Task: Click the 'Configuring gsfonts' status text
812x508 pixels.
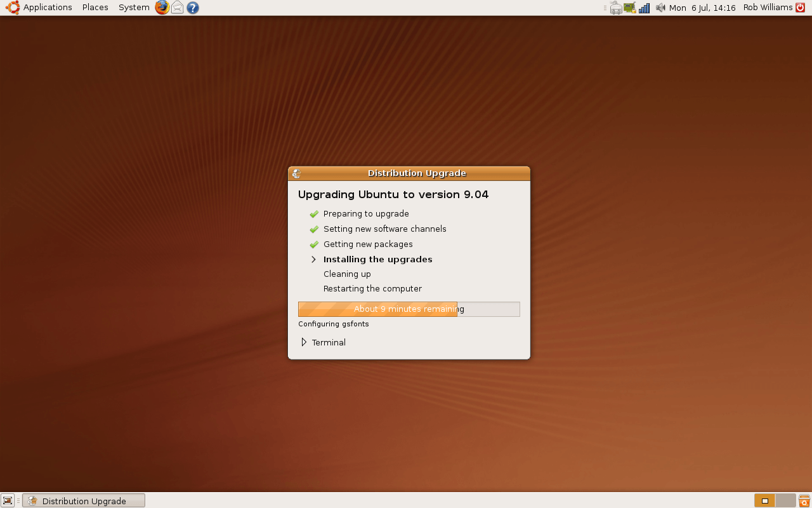Action: click(x=334, y=324)
